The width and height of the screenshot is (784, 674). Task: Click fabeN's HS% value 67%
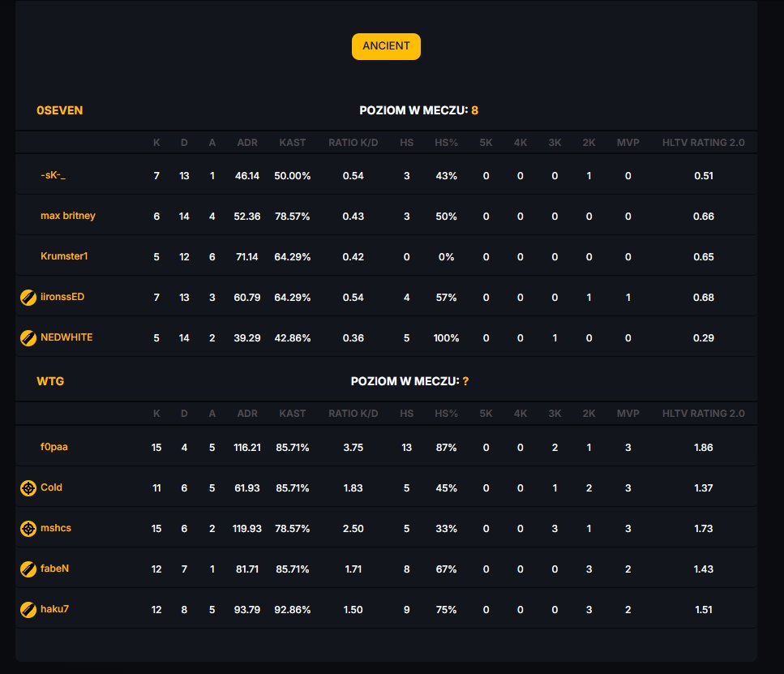click(x=446, y=569)
